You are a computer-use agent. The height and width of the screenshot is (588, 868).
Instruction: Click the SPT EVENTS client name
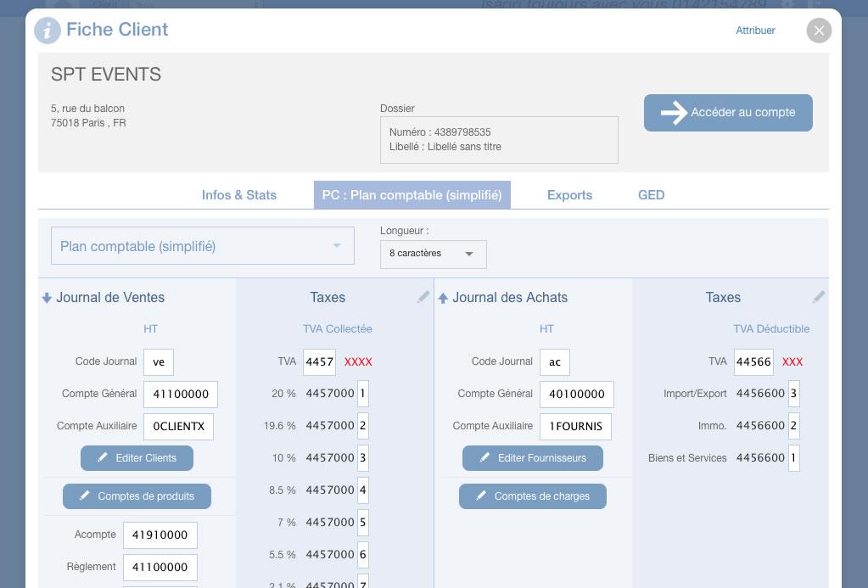[106, 74]
